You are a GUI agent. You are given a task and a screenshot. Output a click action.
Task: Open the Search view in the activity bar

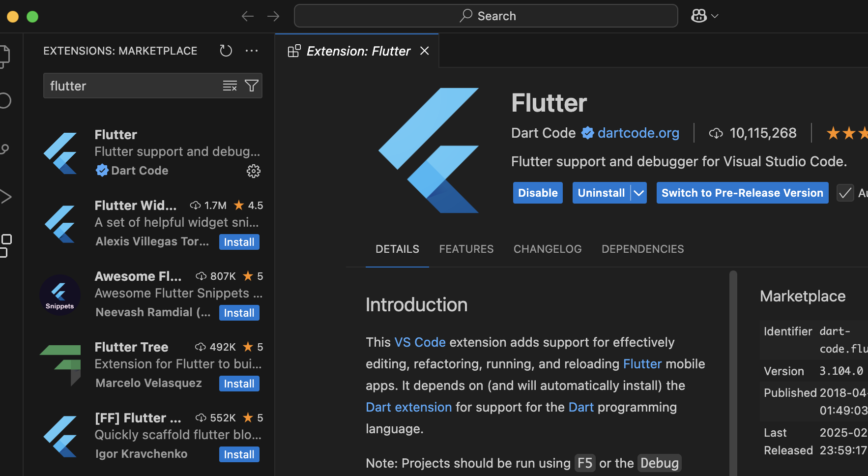pos(4,101)
